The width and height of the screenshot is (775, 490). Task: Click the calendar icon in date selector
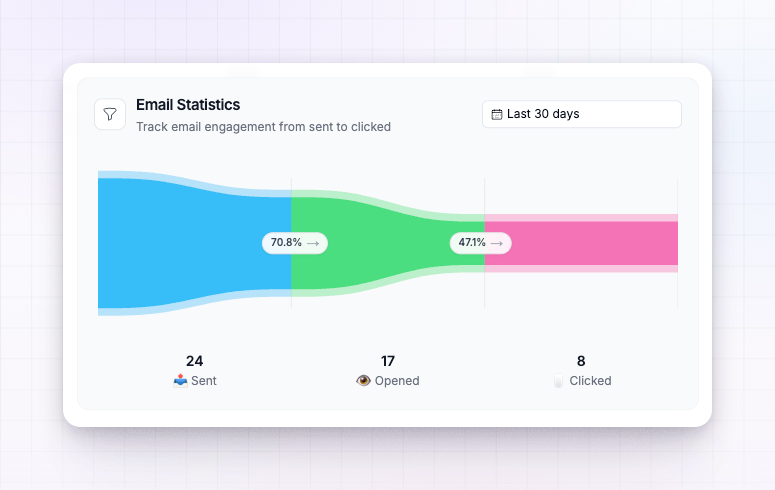(497, 114)
